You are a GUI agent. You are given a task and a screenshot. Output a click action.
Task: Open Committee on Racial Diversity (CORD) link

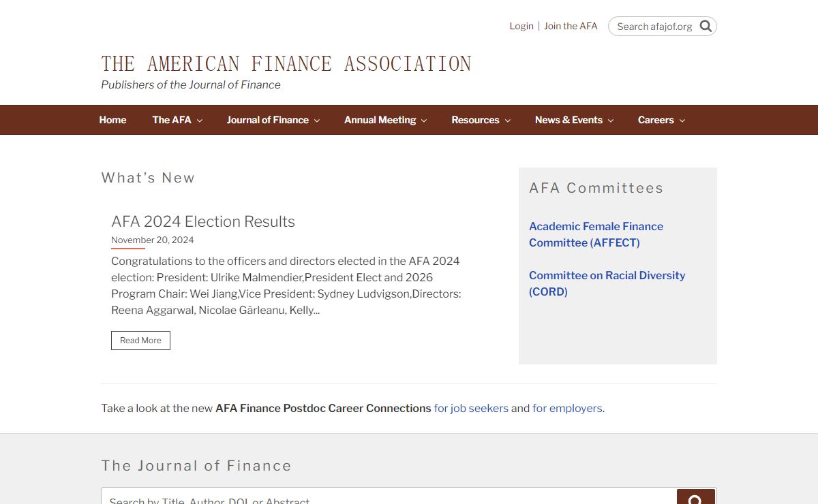[x=607, y=283]
